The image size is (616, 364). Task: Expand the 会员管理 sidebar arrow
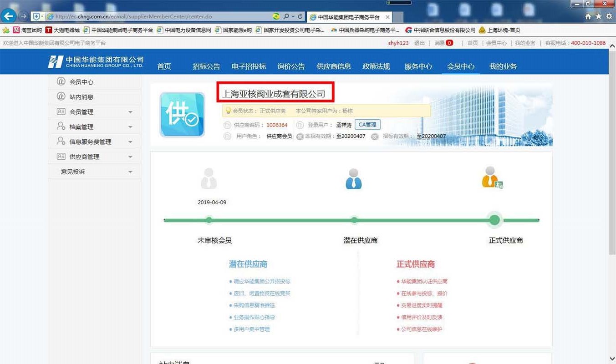click(130, 112)
